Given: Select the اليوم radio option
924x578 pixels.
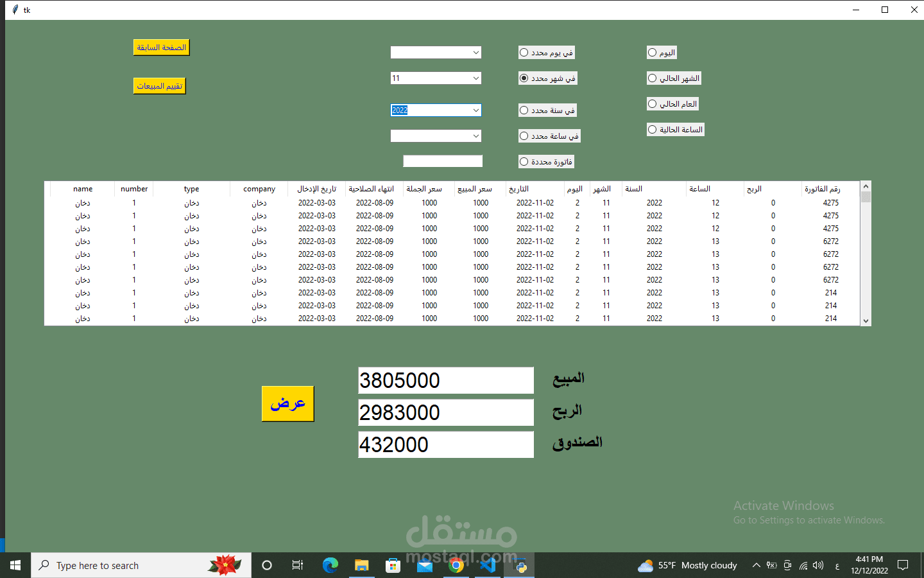Looking at the screenshot, I should tap(662, 53).
